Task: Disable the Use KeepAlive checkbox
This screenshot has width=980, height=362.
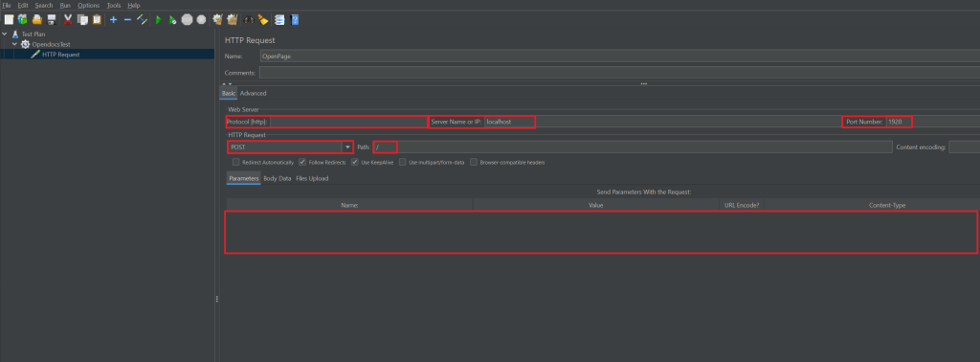Action: tap(354, 162)
